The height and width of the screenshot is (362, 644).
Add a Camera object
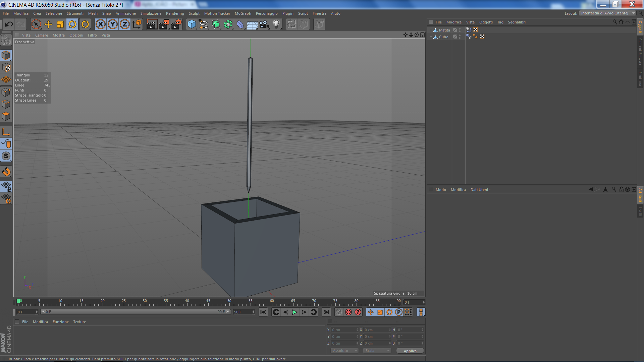coord(264,24)
